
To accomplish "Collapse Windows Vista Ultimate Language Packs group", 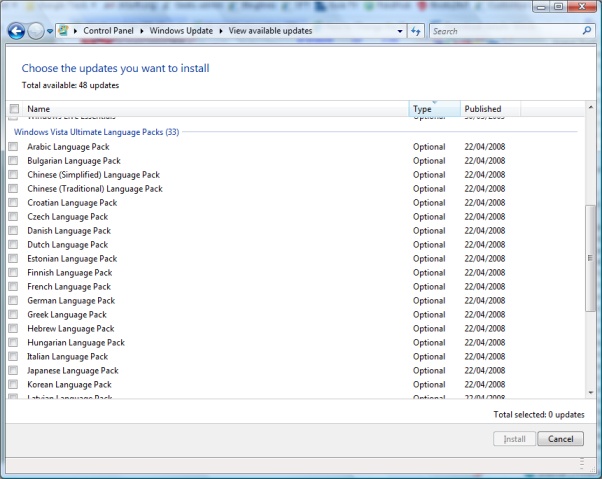I will pos(96,132).
